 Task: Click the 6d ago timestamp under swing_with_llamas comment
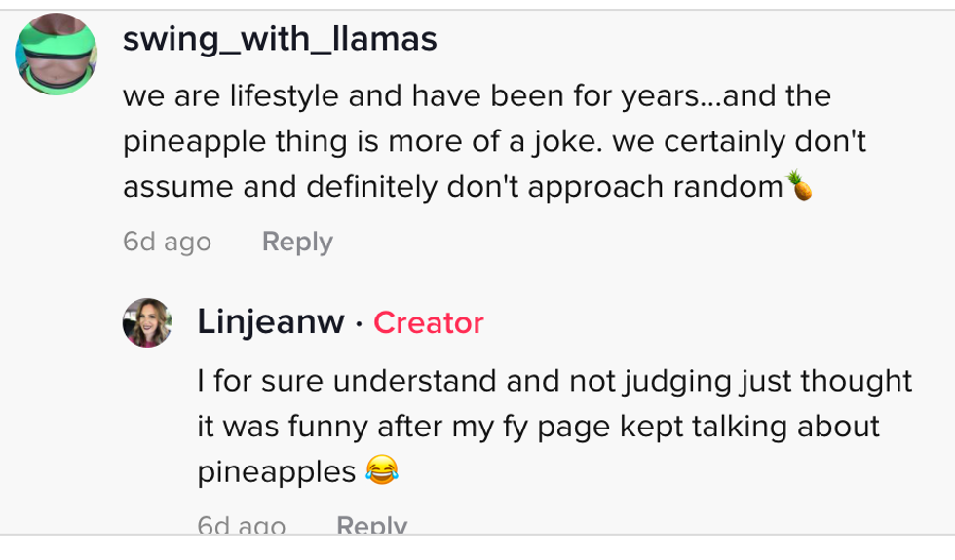click(x=167, y=242)
